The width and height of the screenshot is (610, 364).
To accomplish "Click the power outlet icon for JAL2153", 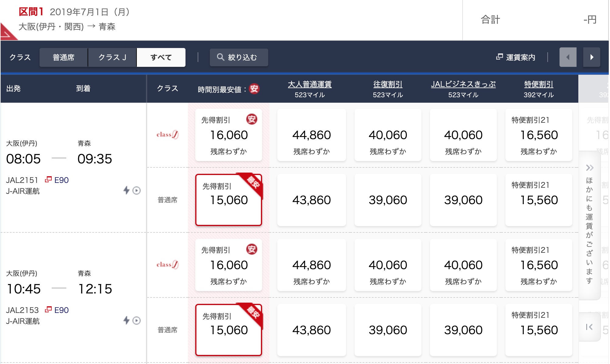I will tap(127, 320).
